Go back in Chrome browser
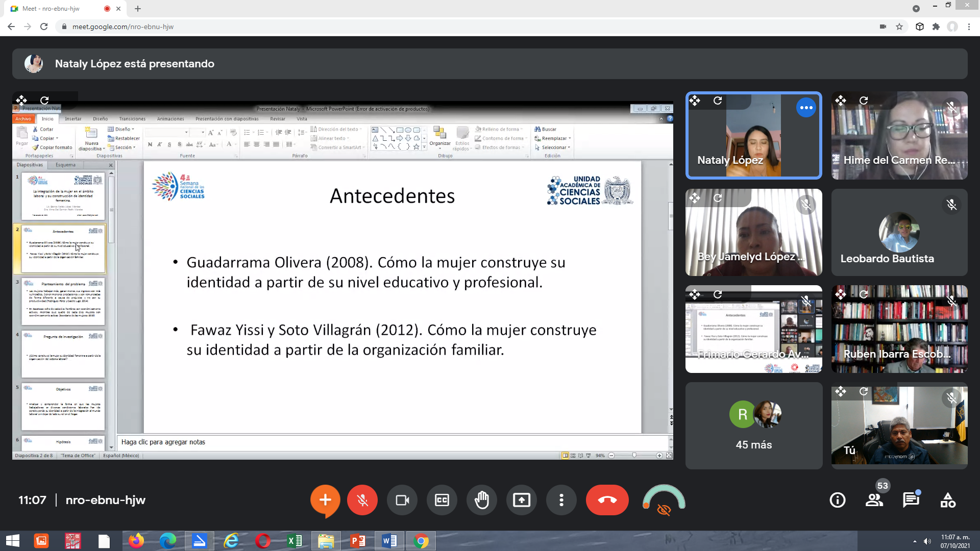Screen dimensions: 980x551 11,27
